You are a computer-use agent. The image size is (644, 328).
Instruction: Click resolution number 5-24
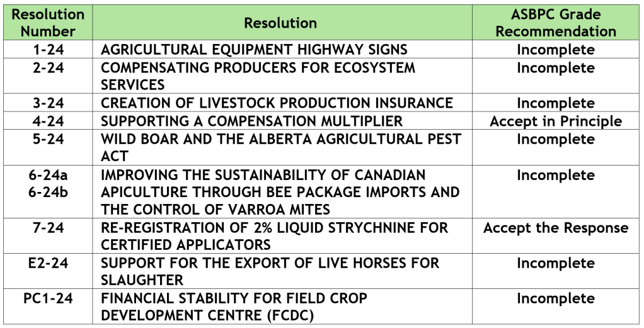[48, 139]
